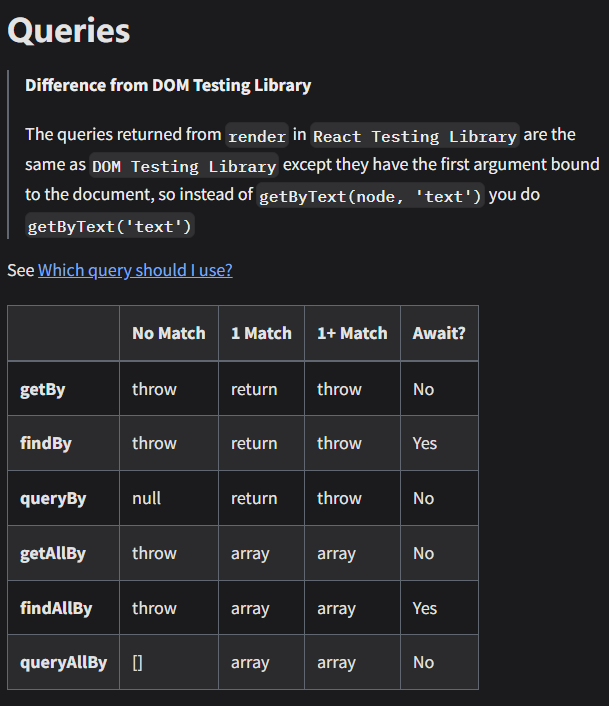
Task: Click the "1 Match" column header
Action: pos(261,333)
